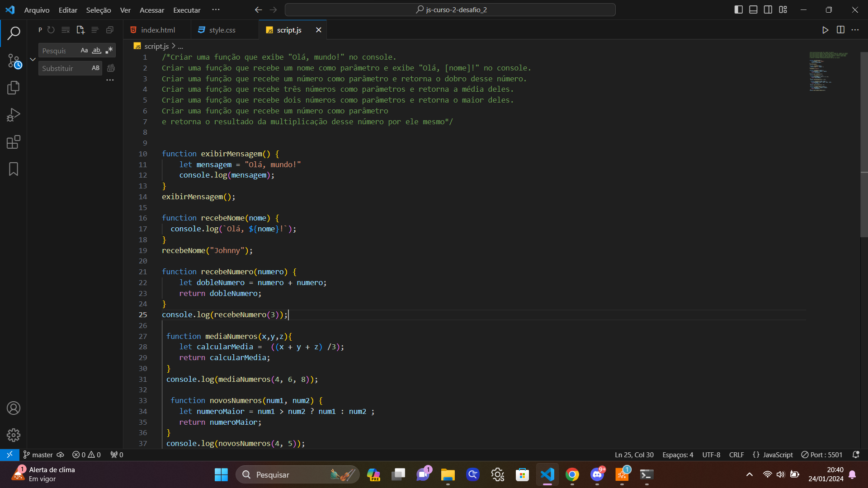Open the Source Control view
The height and width of the screenshot is (488, 868).
pyautogui.click(x=14, y=61)
